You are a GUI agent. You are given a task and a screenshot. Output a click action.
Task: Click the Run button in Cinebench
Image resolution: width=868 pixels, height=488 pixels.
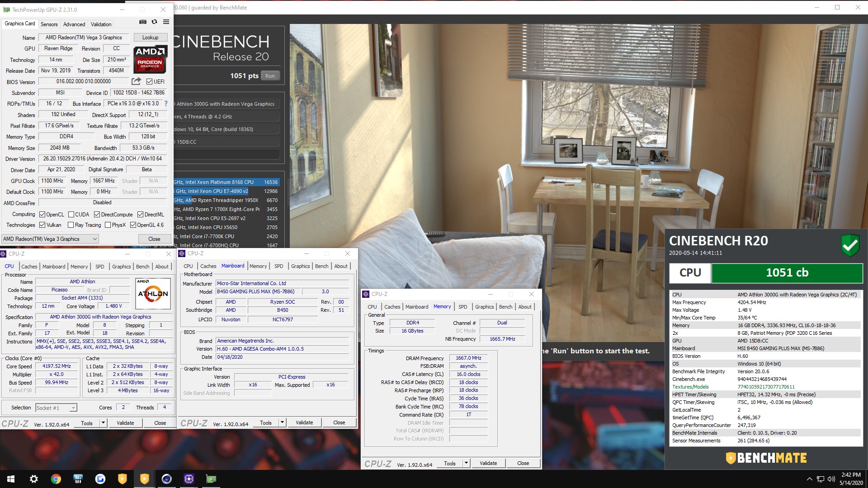[x=270, y=76]
